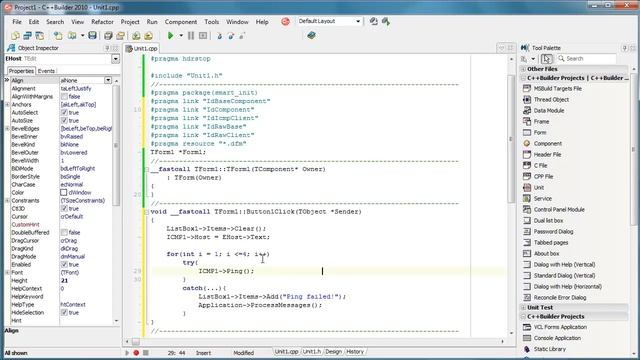Click the Program Reset toolbar icon
Screen dimensions: 640x360
point(203,36)
